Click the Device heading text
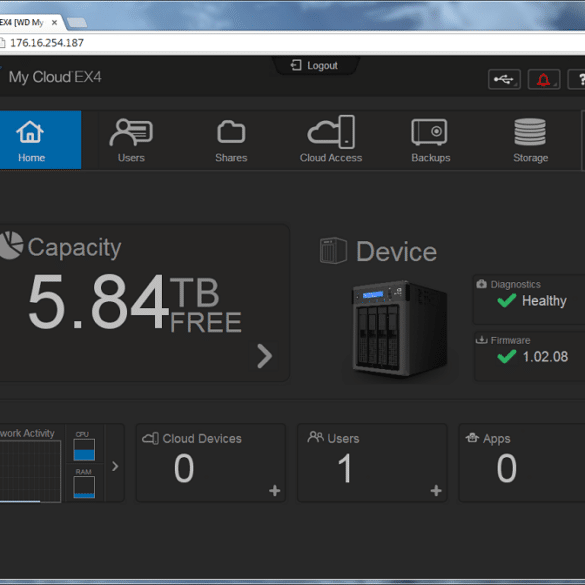Screen dimensions: 585x585 pyautogui.click(x=396, y=251)
